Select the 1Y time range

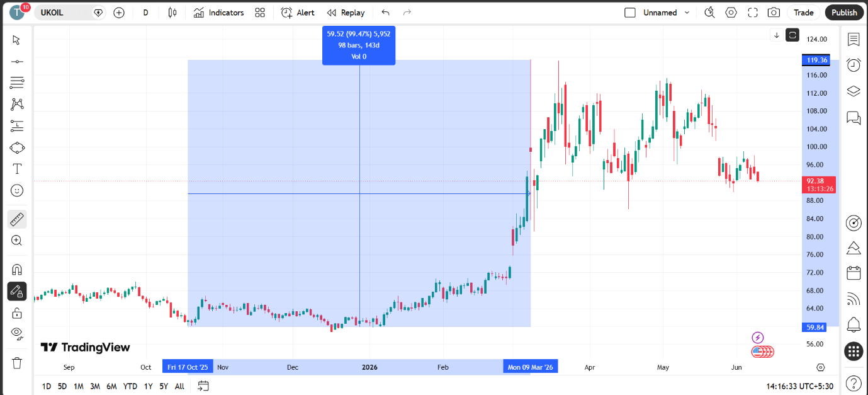coord(148,386)
